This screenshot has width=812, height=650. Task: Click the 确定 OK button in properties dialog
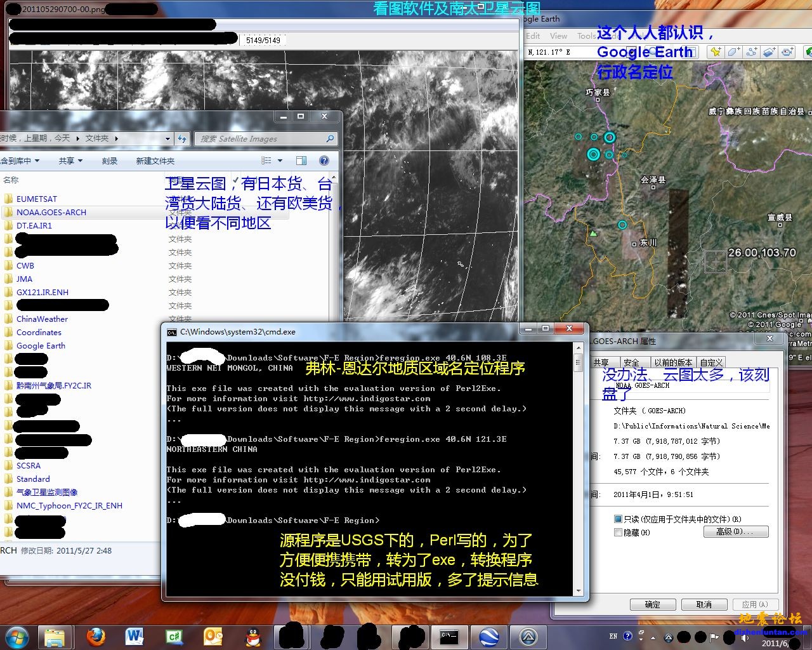pos(652,604)
